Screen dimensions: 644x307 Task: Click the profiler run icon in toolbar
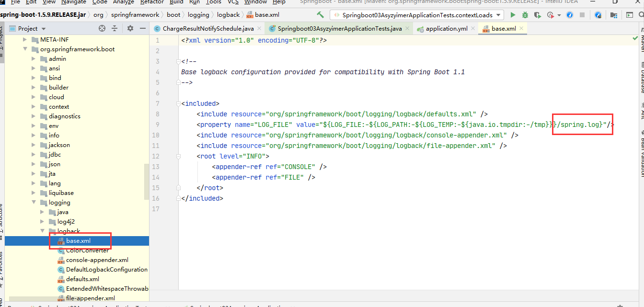(x=550, y=15)
